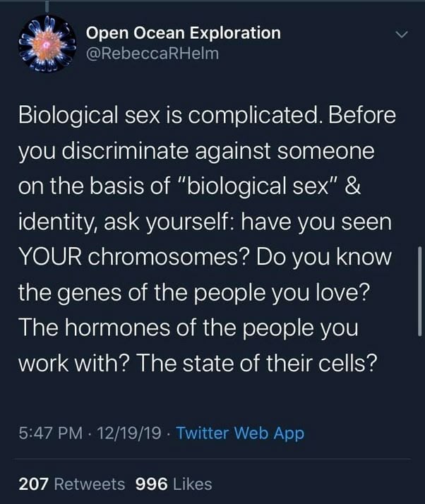Show the 996 Likes list
425x504 pixels.
click(x=173, y=484)
